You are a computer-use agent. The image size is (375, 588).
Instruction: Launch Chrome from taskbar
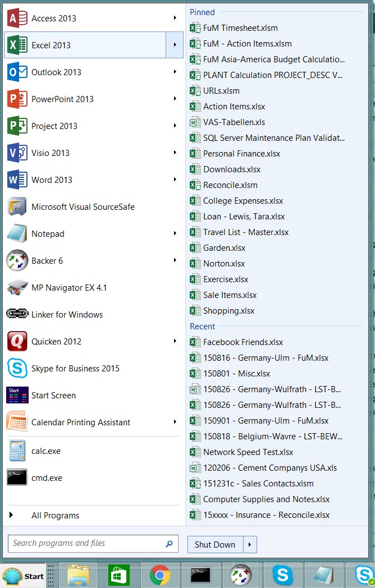coord(159,576)
